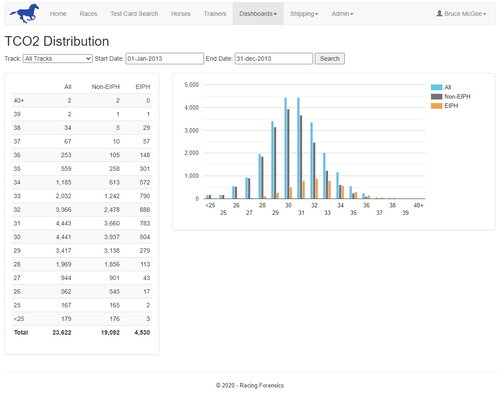Select the value 3,417 in row 29

tap(63, 251)
